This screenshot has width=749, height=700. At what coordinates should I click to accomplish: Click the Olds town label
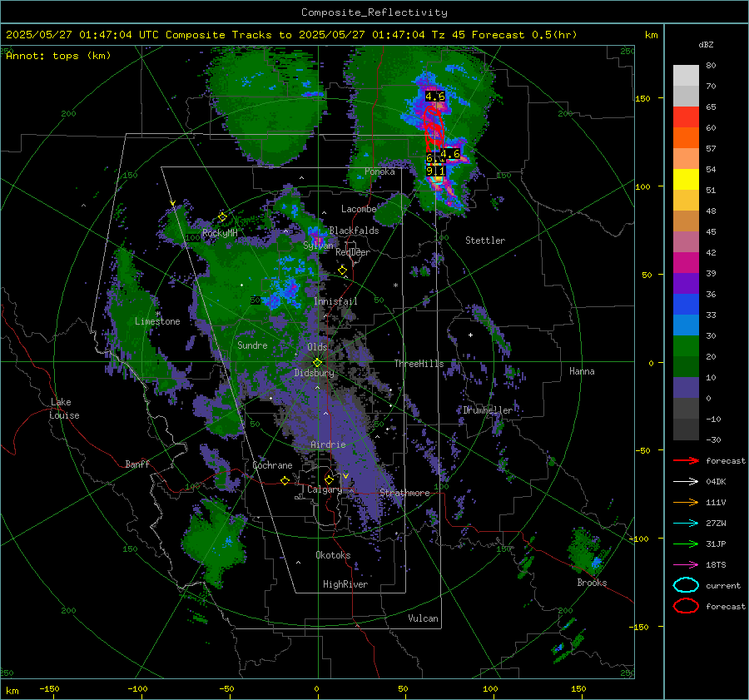(x=317, y=347)
